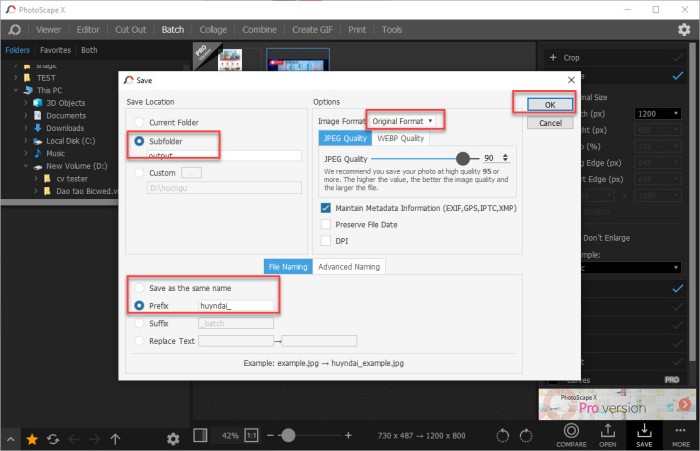
Task: Open the MORE options menu icon
Action: 679,431
